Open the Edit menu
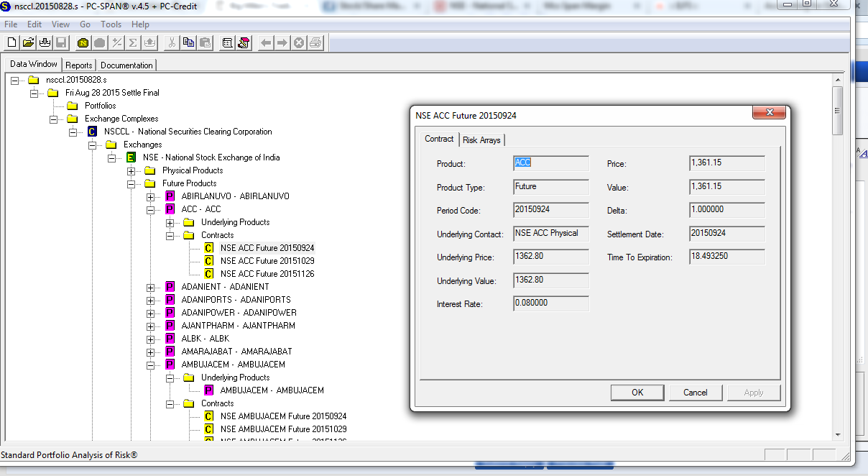Viewport: 868px width, 476px height. (x=34, y=24)
